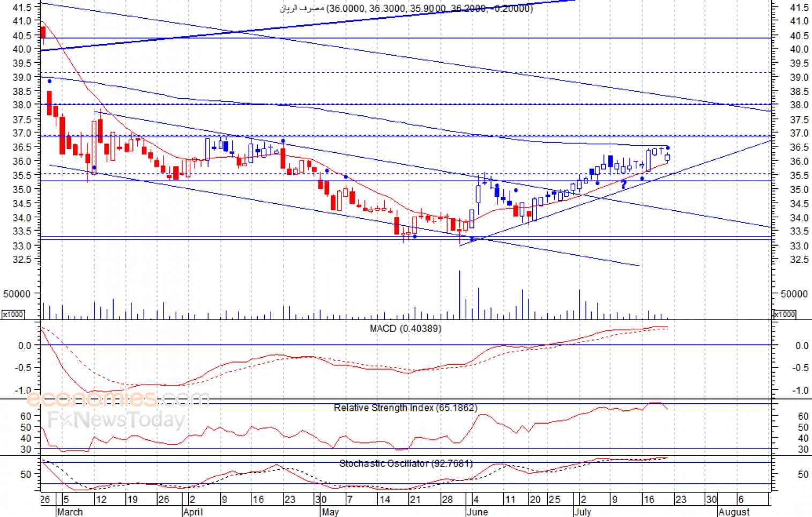The height and width of the screenshot is (517, 812).
Task: Click date label 7 in May
Action: [x=349, y=499]
